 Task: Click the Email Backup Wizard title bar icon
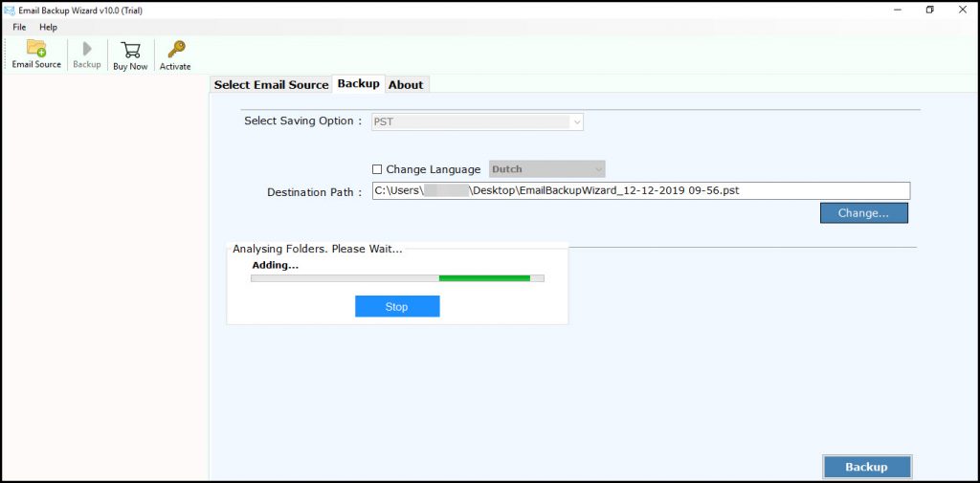[9, 10]
